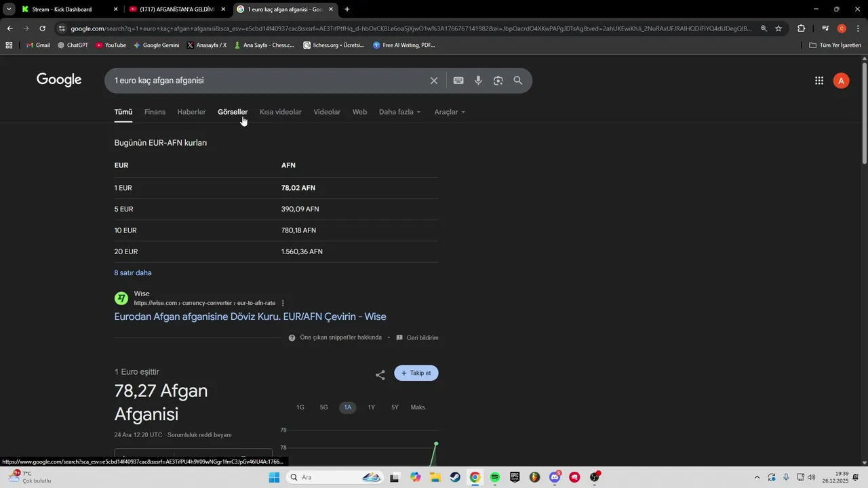Image resolution: width=868 pixels, height=488 pixels.
Task: Open the Windows Start menu
Action: (x=274, y=477)
